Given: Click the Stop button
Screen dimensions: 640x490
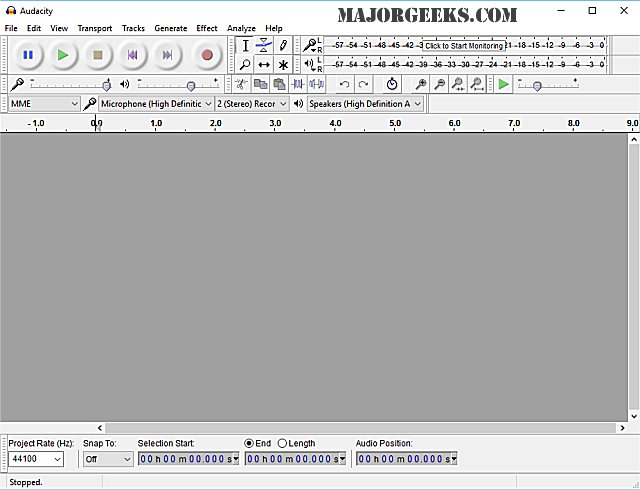Looking at the screenshot, I should [x=98, y=55].
